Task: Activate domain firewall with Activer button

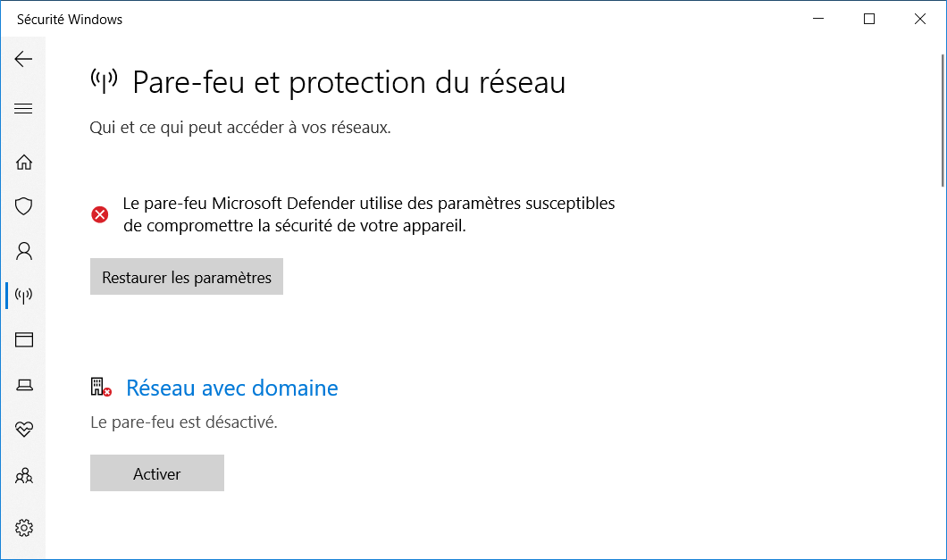Action: pos(157,473)
